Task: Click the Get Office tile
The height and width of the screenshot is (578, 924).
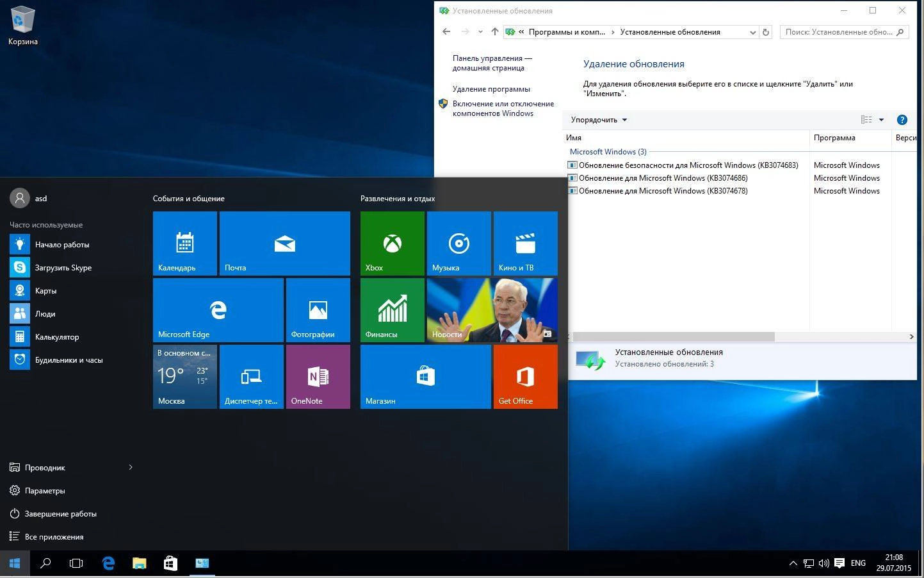Action: click(526, 377)
